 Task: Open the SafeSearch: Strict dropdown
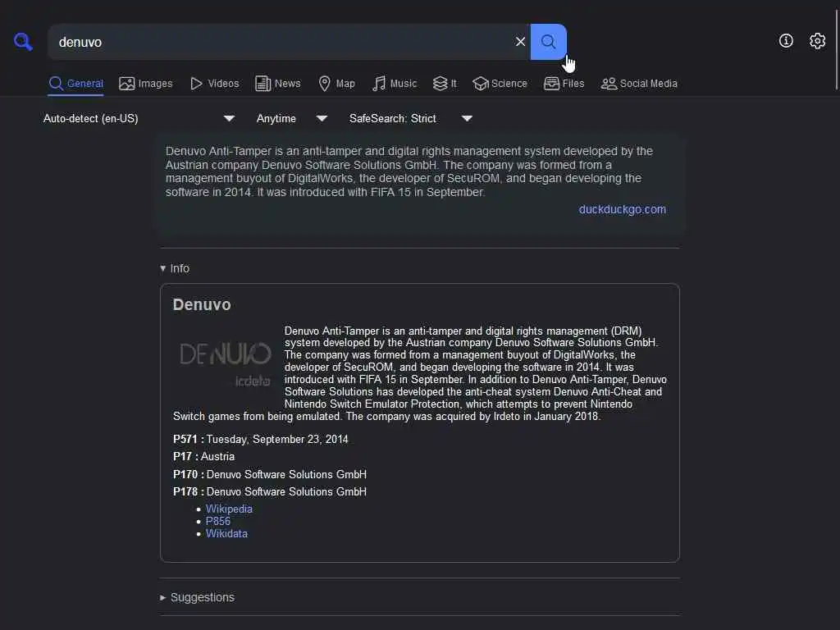(x=411, y=118)
